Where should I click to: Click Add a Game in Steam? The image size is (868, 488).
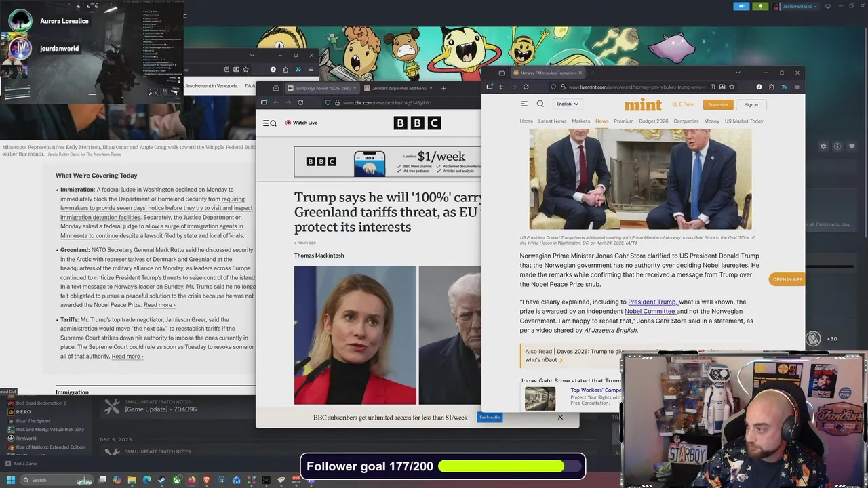pos(22,464)
